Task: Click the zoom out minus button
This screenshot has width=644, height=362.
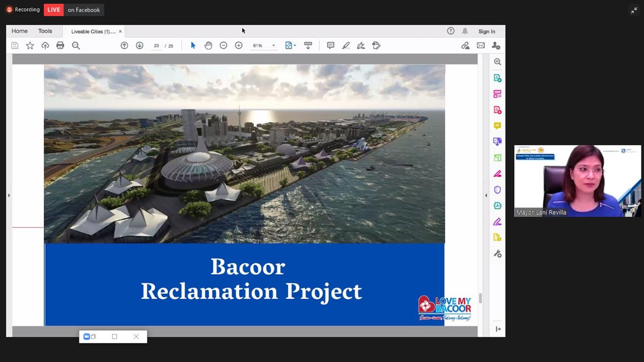Action: click(223, 46)
